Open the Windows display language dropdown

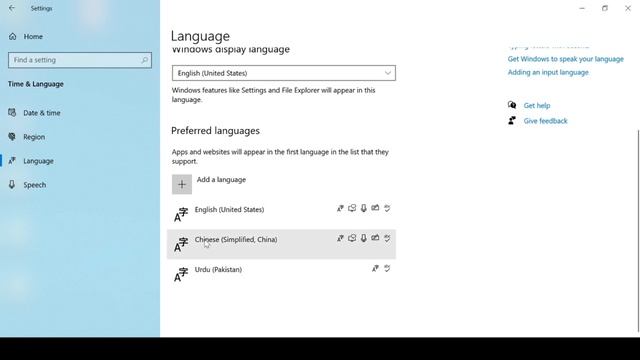click(284, 73)
